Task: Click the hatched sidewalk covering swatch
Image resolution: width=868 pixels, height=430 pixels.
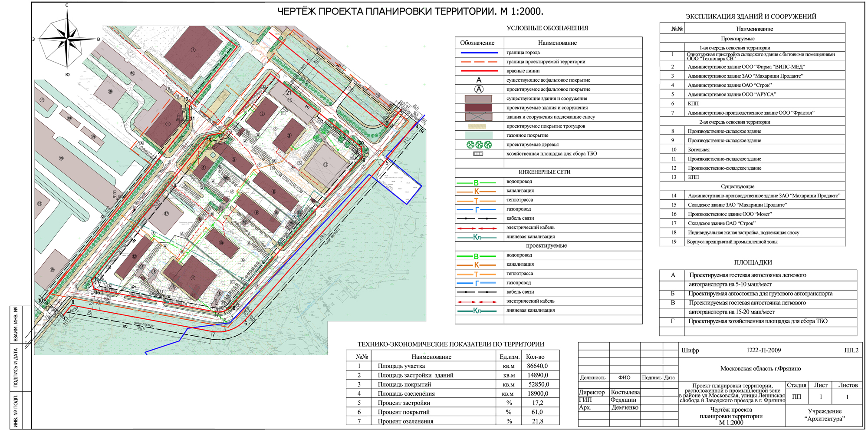Action: point(478,126)
